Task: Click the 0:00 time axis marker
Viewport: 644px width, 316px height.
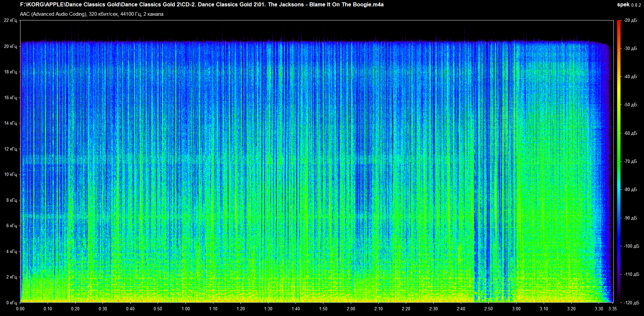Action: [20, 309]
